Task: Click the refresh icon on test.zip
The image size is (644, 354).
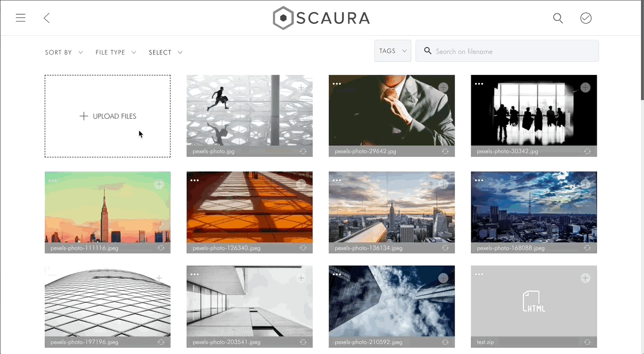Action: coord(587,342)
